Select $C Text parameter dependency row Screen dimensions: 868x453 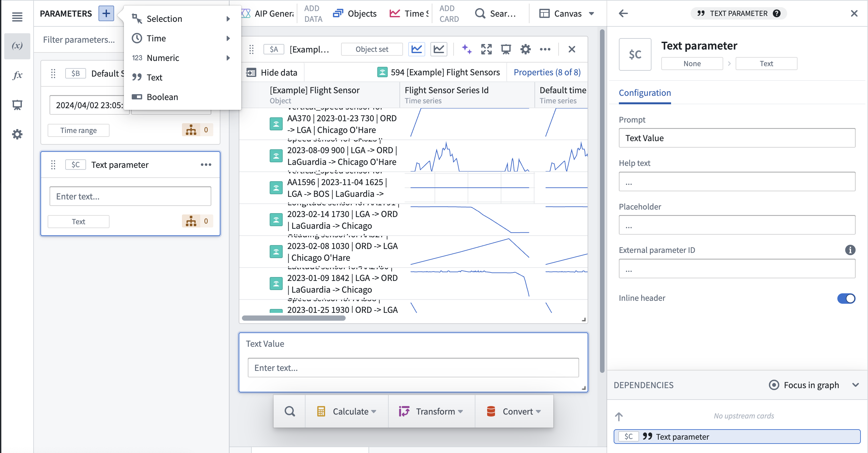[x=737, y=436]
